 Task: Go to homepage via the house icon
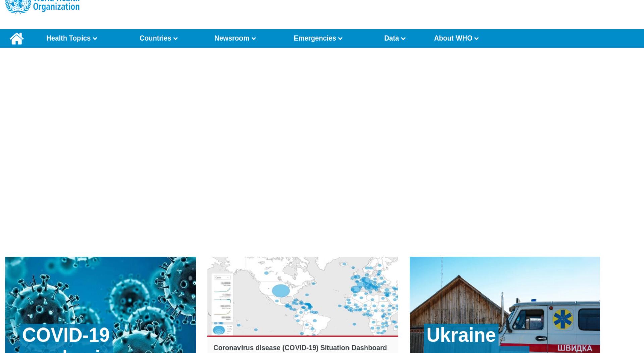pyautogui.click(x=17, y=38)
